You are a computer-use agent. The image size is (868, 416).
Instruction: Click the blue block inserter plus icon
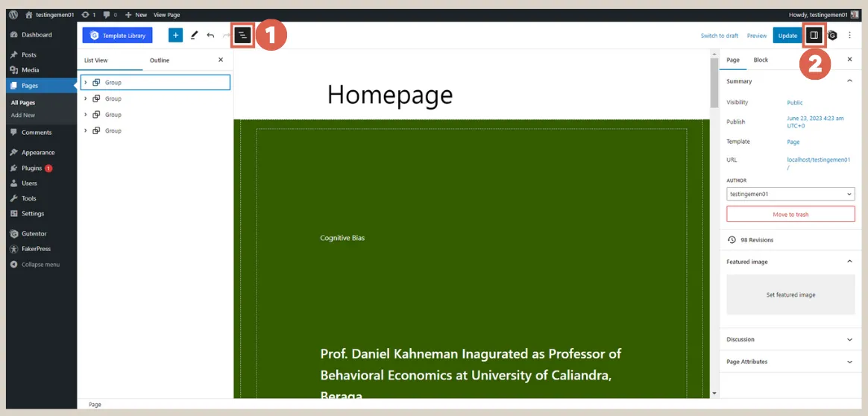tap(175, 35)
